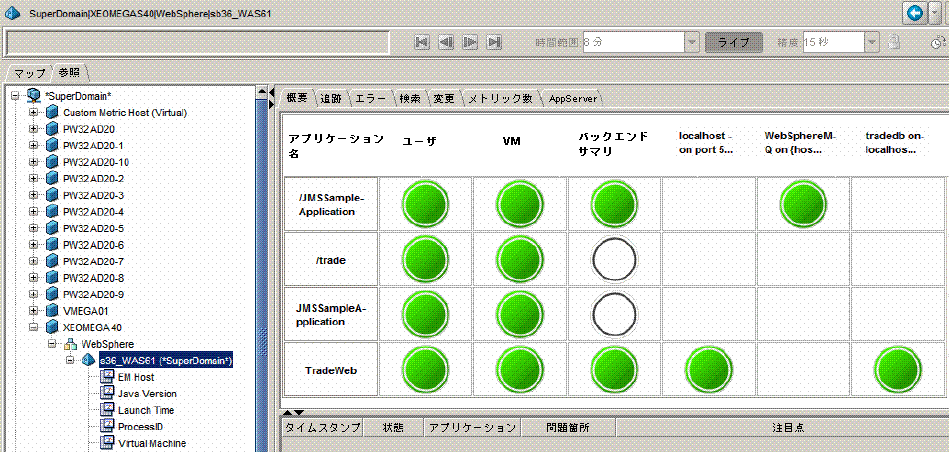Click TradeWeb tradedb status light
This screenshot has width=949, height=452.
[x=898, y=370]
